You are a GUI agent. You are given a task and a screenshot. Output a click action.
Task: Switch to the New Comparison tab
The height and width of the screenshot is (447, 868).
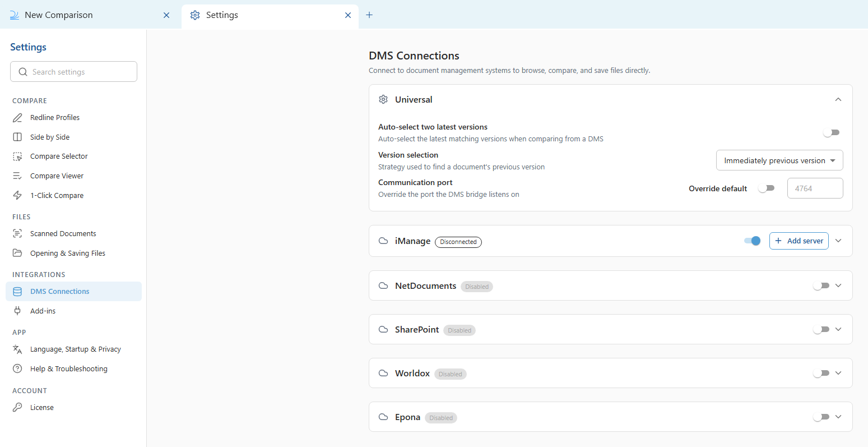90,15
